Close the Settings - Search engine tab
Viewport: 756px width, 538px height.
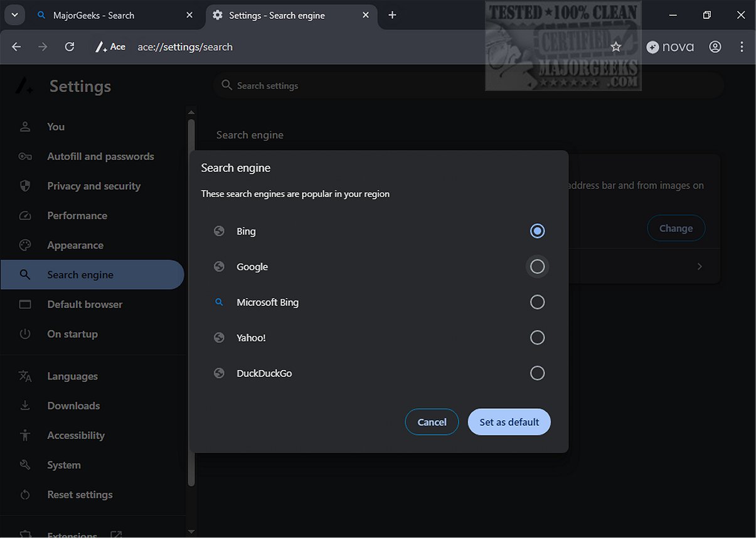pyautogui.click(x=365, y=15)
